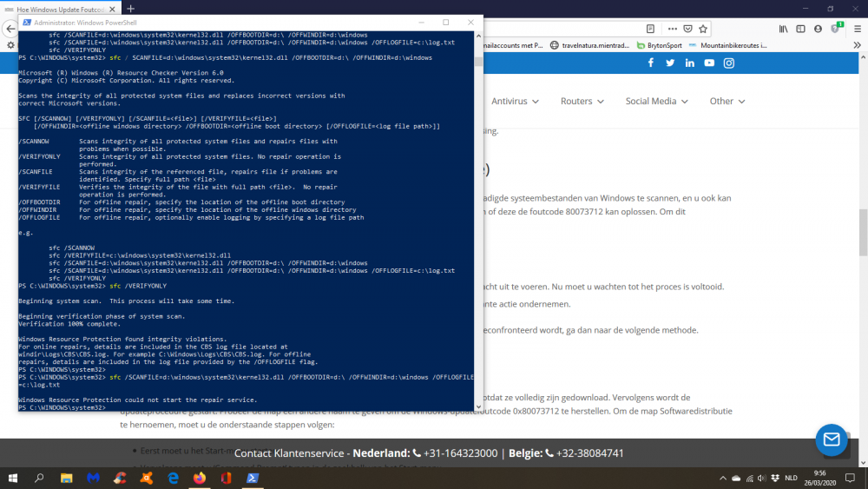
Task: Open the Mountainbikeroutes bookmark
Action: pyautogui.click(x=728, y=45)
